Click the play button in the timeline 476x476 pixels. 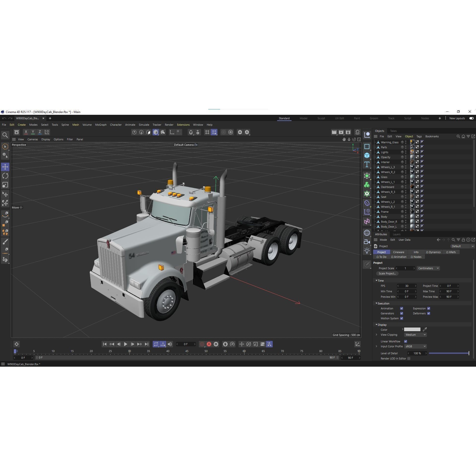126,344
